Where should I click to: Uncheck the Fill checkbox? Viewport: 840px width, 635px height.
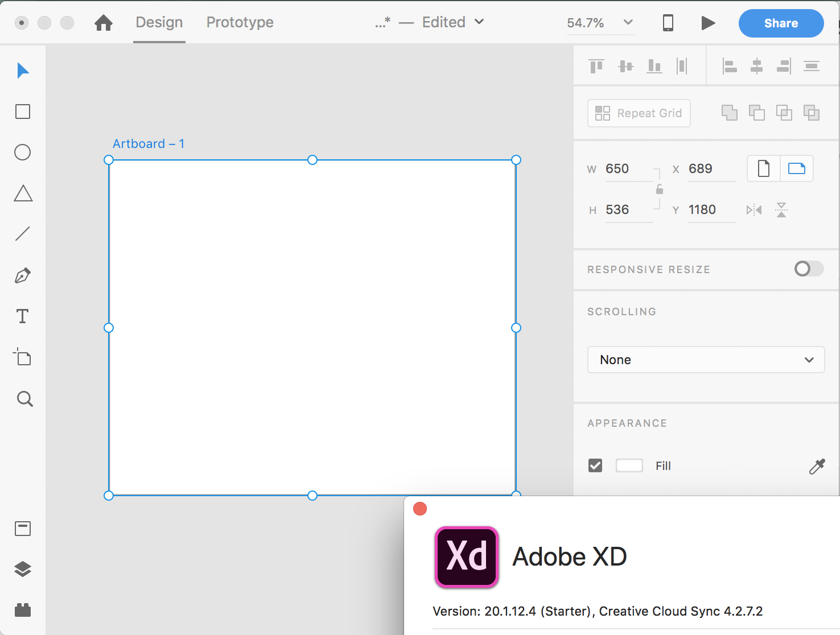(595, 466)
